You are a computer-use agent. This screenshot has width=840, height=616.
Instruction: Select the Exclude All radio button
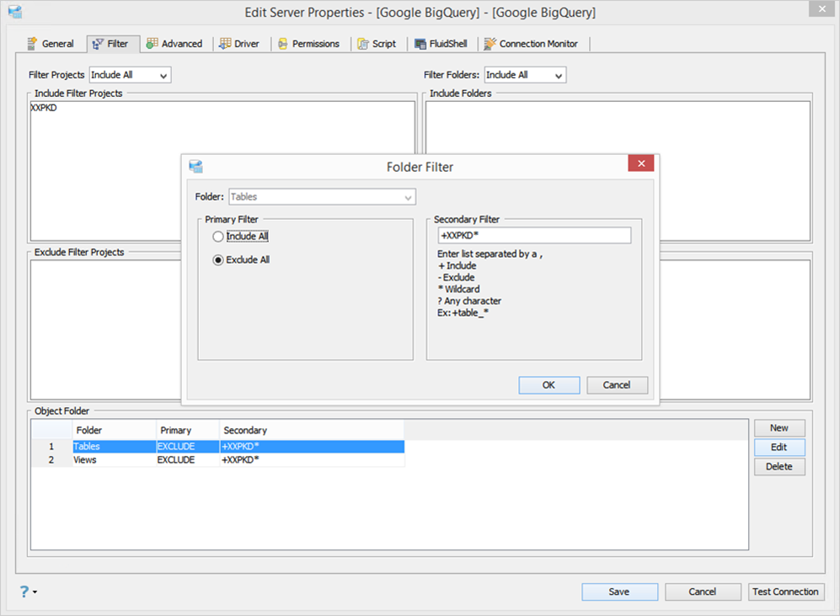click(x=218, y=260)
